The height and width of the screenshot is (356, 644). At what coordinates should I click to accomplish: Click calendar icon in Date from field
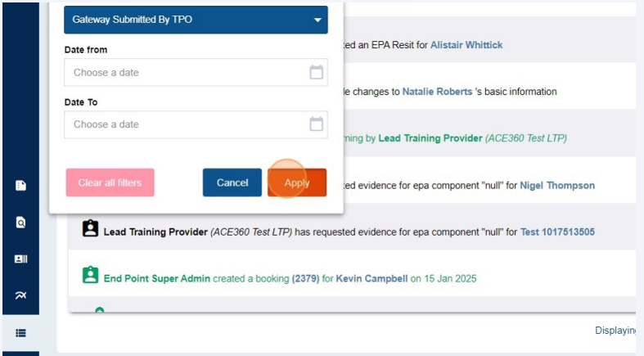click(x=316, y=72)
